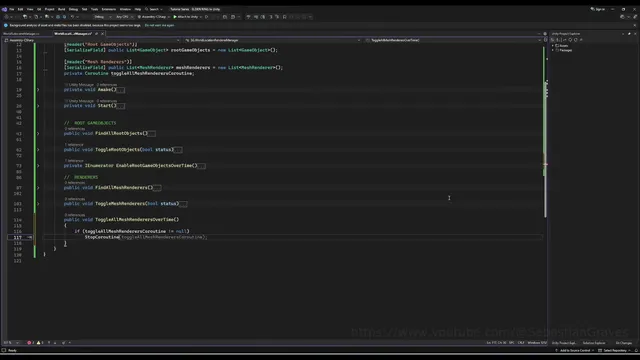The height and width of the screenshot is (360, 640).
Task: Expand the Assets folder node
Action: pyautogui.click(x=553, y=46)
